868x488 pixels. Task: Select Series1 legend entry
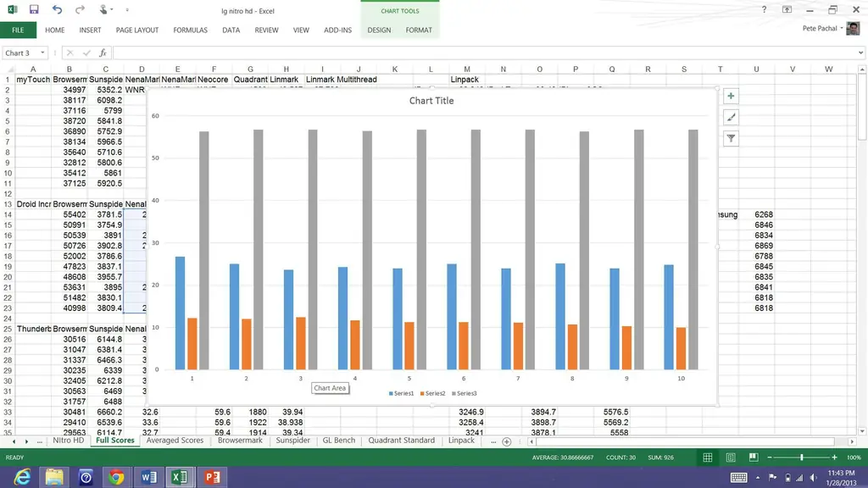(401, 393)
